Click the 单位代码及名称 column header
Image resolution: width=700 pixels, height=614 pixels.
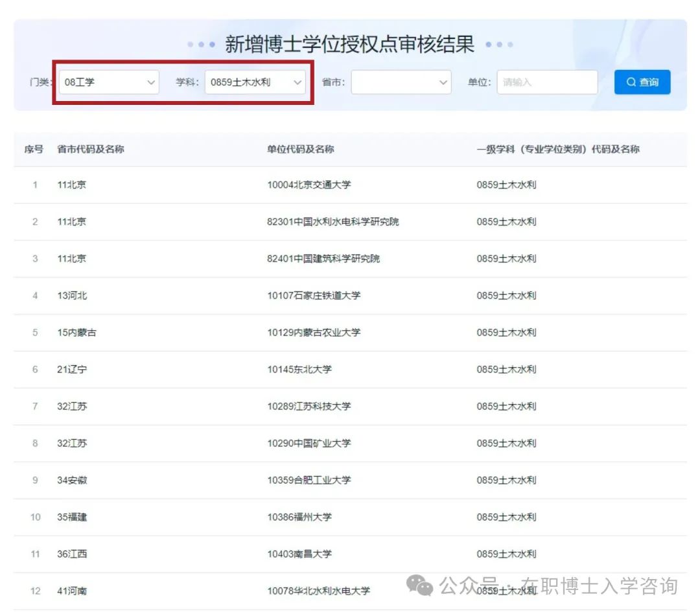(301, 149)
